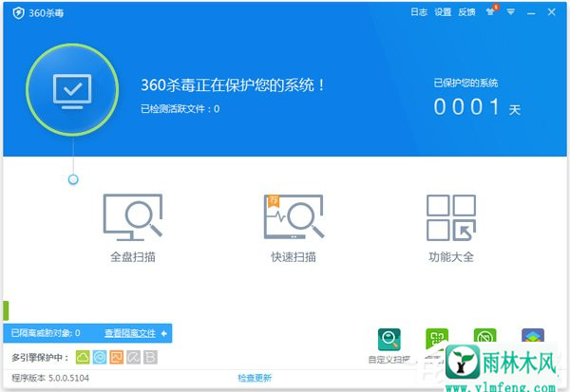Click the 程序版本 5.0.0.5104 text
570x392 pixels.
click(x=50, y=378)
